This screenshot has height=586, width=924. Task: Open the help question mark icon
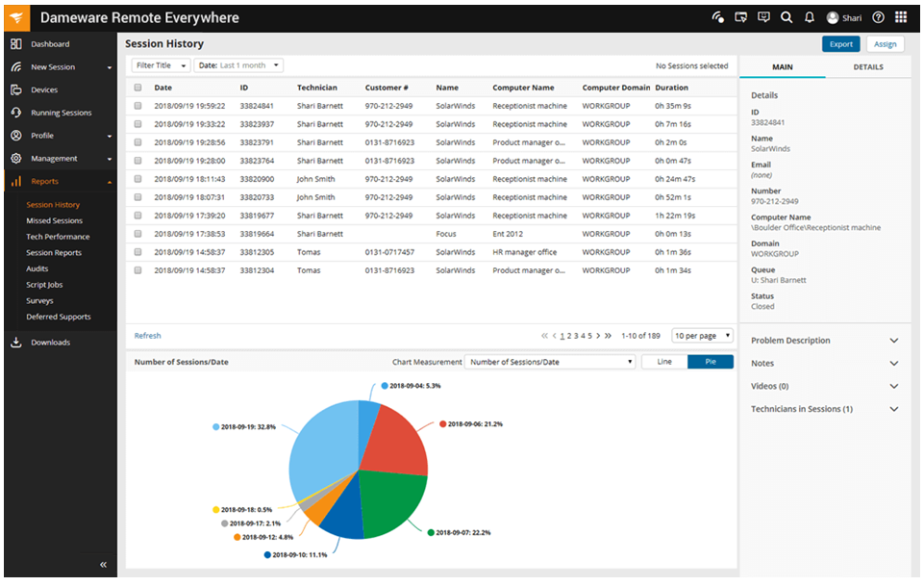click(878, 17)
